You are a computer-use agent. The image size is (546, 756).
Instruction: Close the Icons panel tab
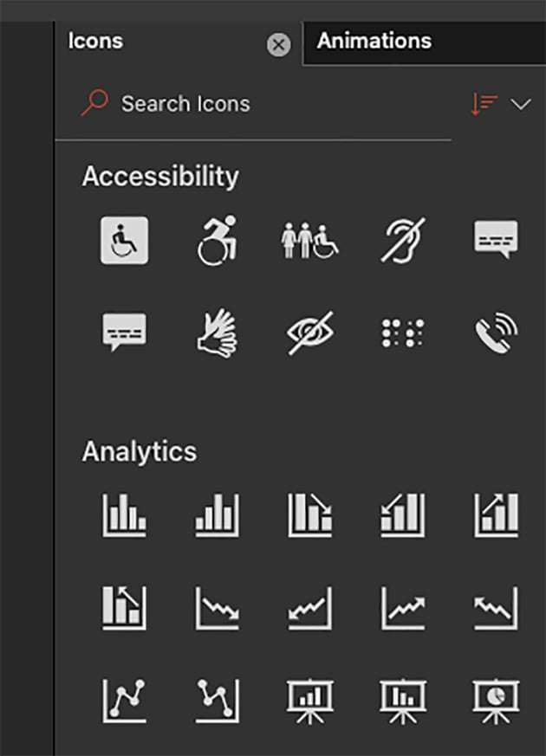click(278, 45)
